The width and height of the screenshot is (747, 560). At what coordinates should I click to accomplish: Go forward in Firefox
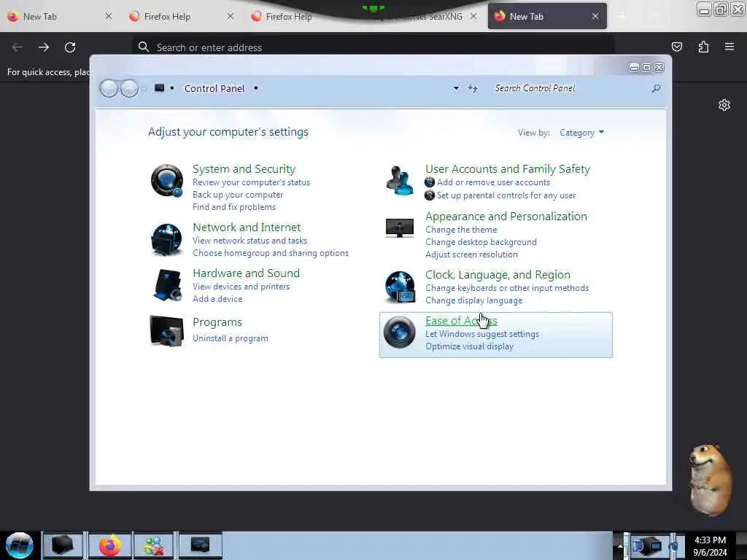pos(44,47)
